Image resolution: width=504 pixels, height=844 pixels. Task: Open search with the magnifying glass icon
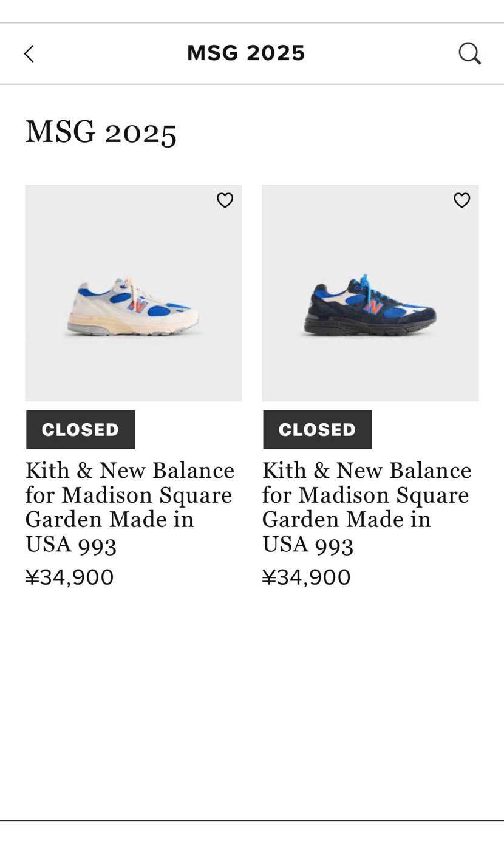pyautogui.click(x=469, y=53)
